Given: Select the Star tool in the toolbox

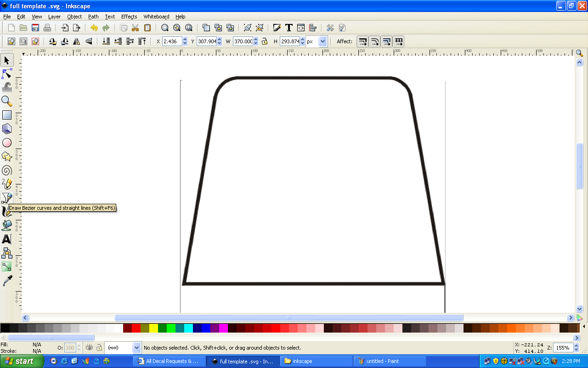Looking at the screenshot, I should coord(7,156).
